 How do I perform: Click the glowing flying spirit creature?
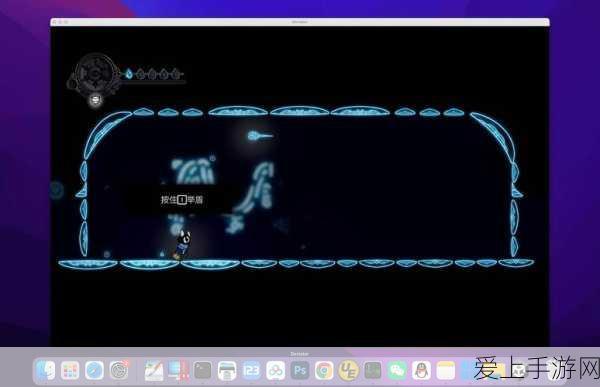(x=259, y=136)
